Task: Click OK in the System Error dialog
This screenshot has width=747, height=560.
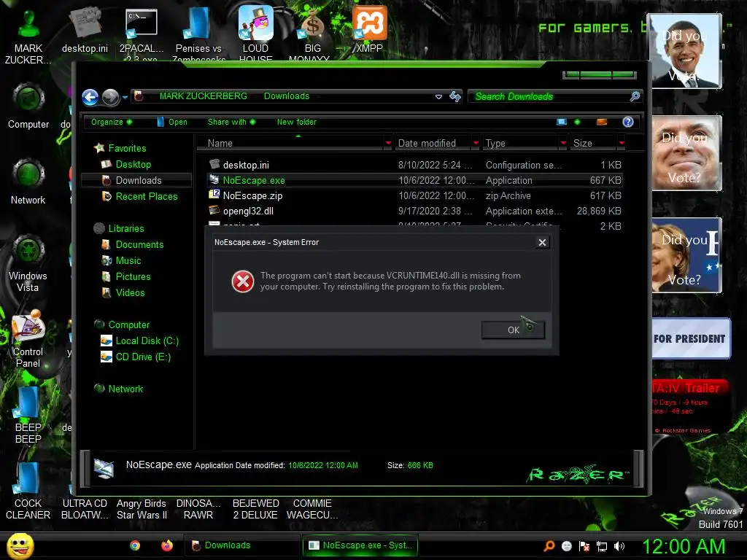Action: (513, 330)
